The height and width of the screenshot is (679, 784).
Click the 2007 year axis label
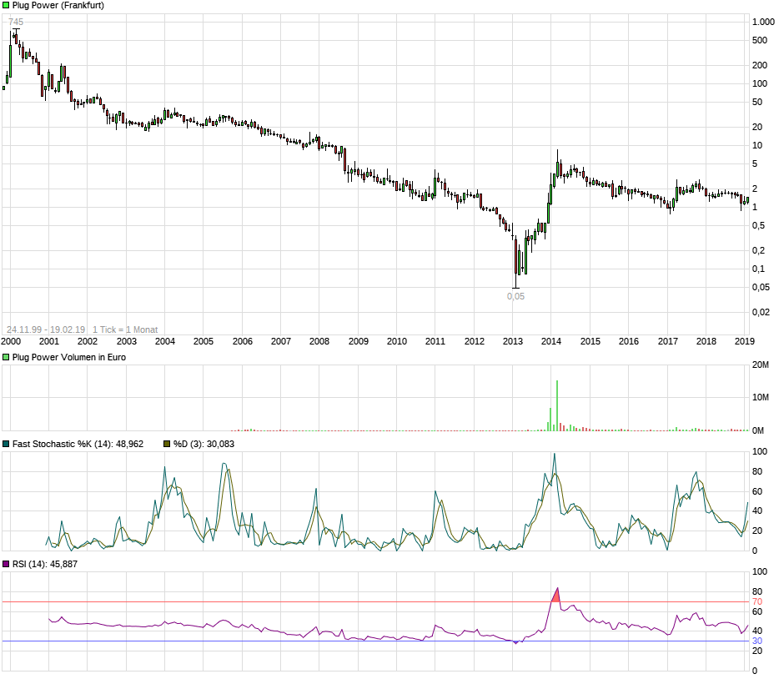(x=280, y=341)
